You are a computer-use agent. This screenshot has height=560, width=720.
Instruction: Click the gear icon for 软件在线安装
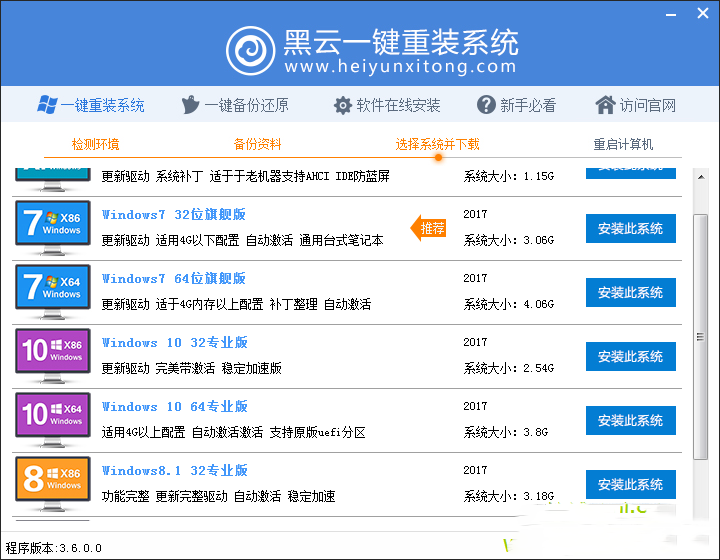(343, 105)
